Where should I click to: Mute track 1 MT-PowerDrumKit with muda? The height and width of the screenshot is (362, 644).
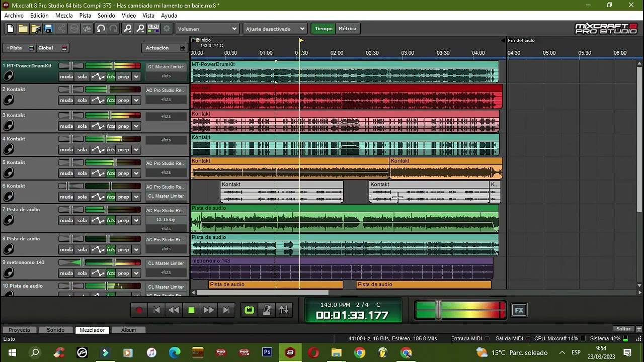(66, 77)
